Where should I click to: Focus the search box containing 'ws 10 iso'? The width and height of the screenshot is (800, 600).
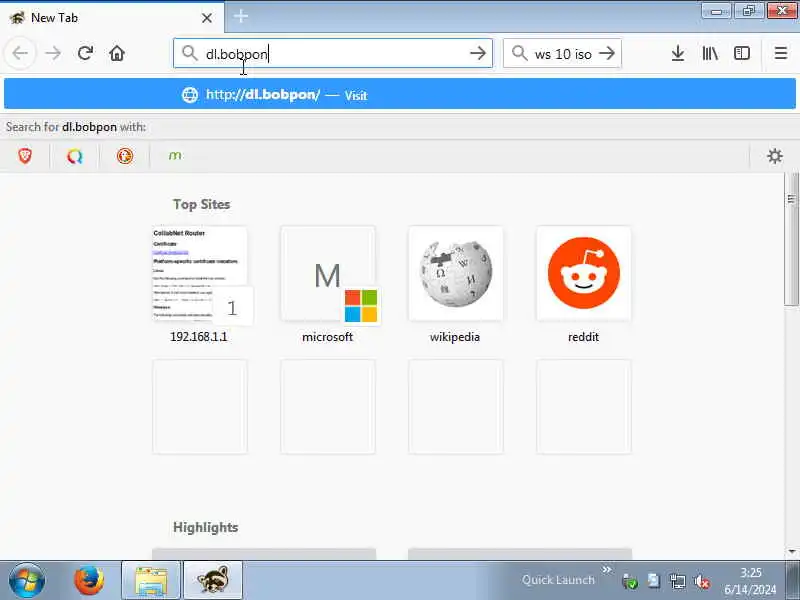(562, 53)
